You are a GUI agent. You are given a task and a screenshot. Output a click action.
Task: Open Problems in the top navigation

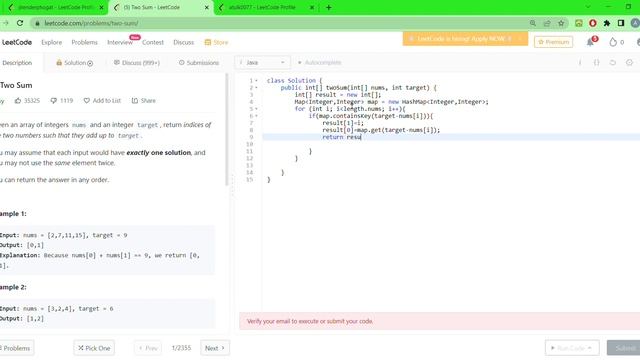84,42
